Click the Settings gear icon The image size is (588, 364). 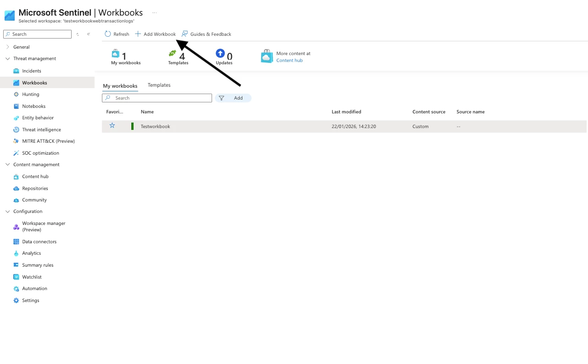(x=16, y=301)
